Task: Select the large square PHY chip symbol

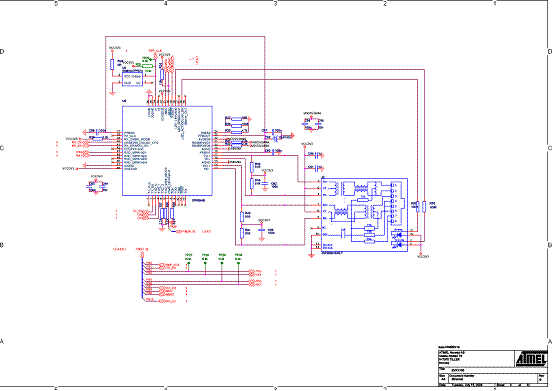Action: 167,151
